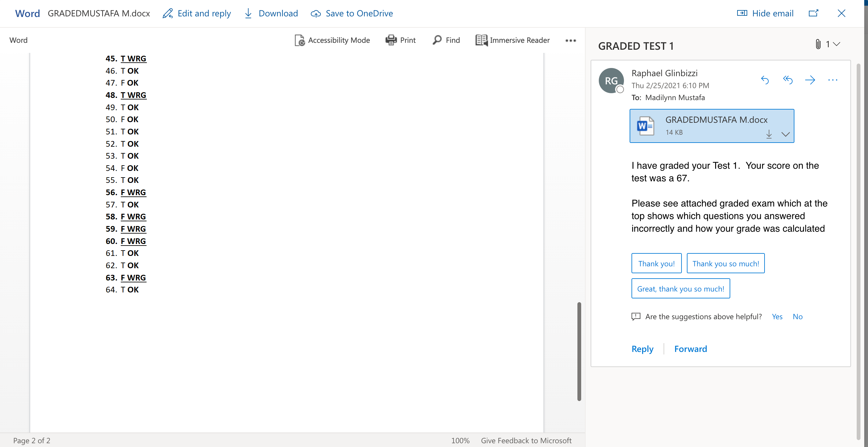The image size is (868, 447).
Task: Click the Edit and reply label
Action: (x=204, y=14)
